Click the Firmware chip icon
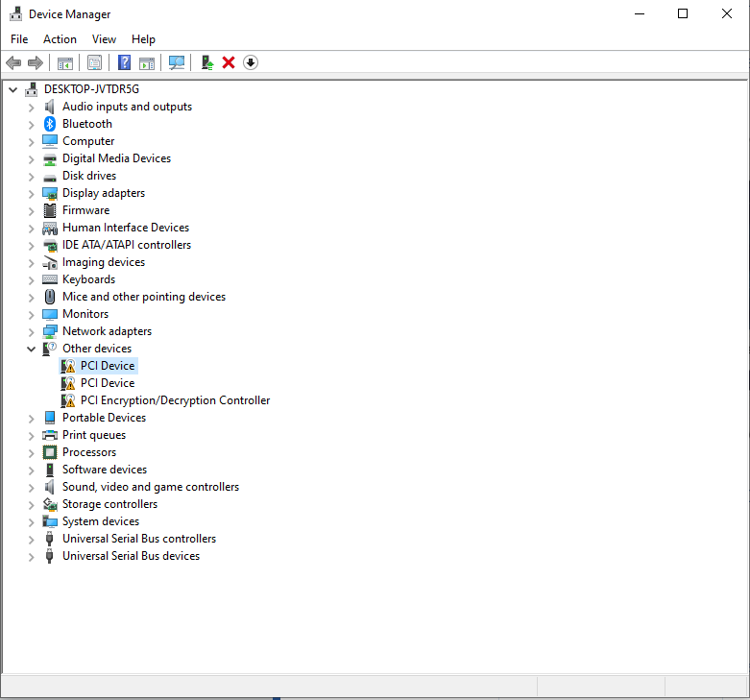Viewport: 750px width, 700px height. pos(50,210)
